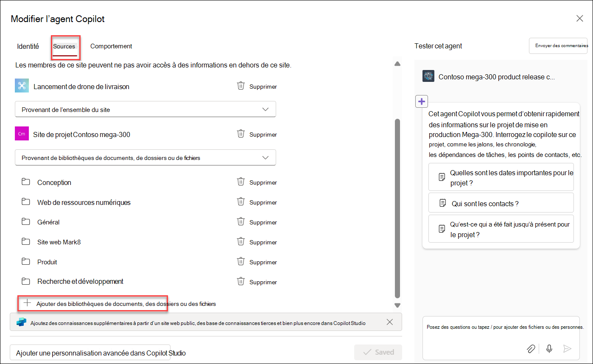Dismiss the Copilot Studio knowledge banner

coord(390,322)
